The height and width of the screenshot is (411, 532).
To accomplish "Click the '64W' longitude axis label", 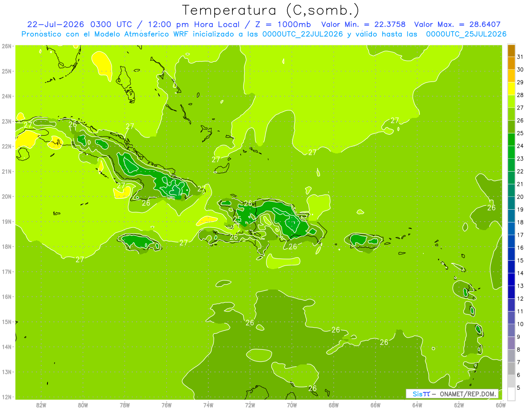I will pyautogui.click(x=417, y=405).
